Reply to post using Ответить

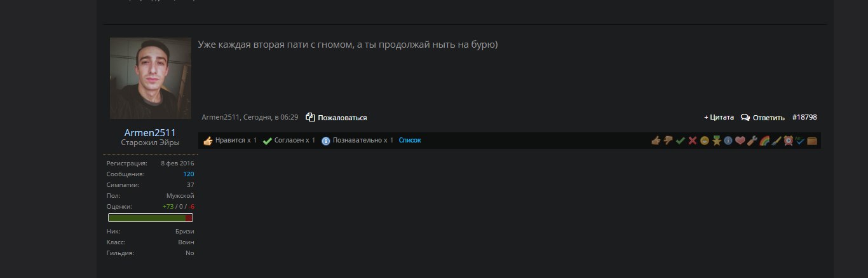pyautogui.click(x=763, y=118)
